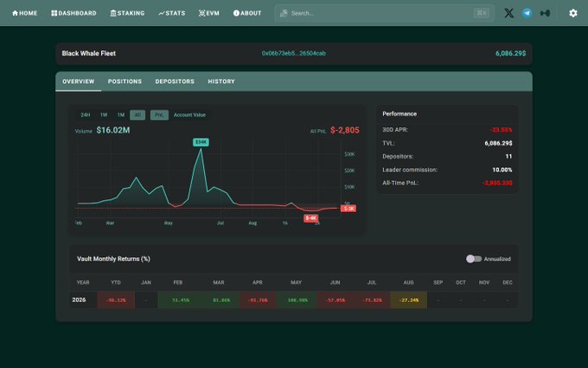Image resolution: width=588 pixels, height=368 pixels.
Task: Click the YTD return cell
Action: tap(116, 300)
